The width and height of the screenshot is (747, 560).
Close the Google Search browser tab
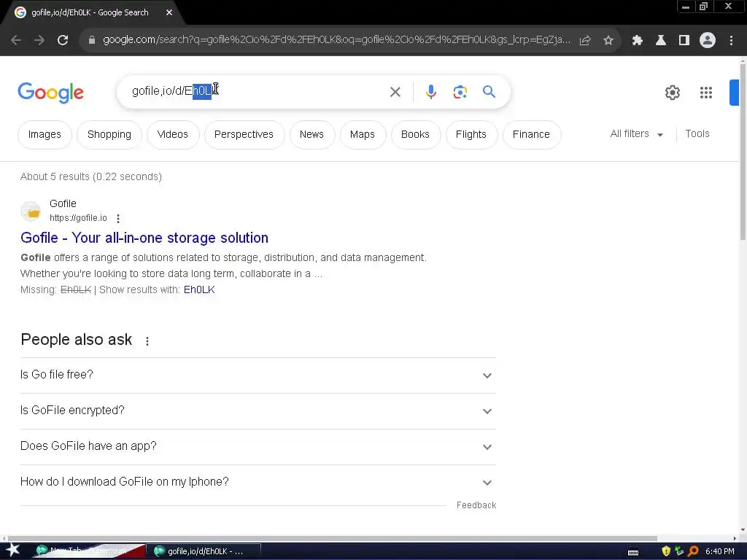(x=169, y=13)
